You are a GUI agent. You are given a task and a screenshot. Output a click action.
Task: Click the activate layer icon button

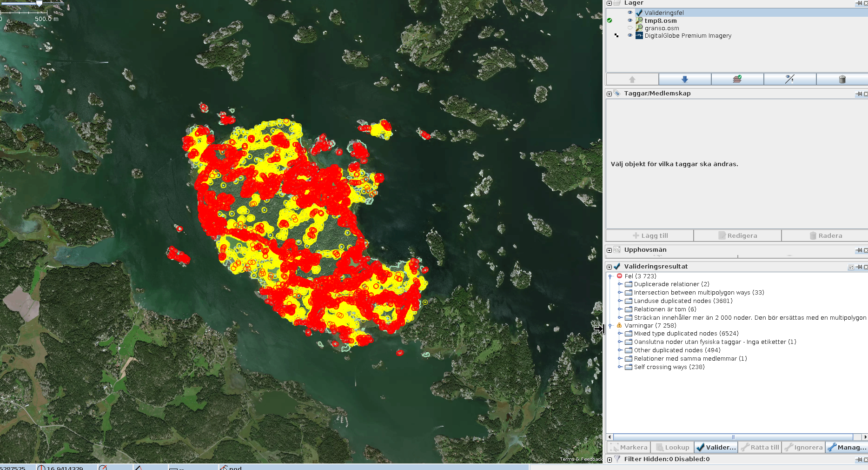click(x=737, y=79)
